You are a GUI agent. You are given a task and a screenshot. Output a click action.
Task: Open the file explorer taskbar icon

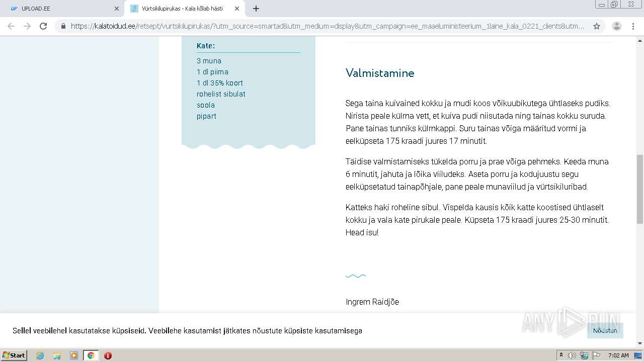57,355
